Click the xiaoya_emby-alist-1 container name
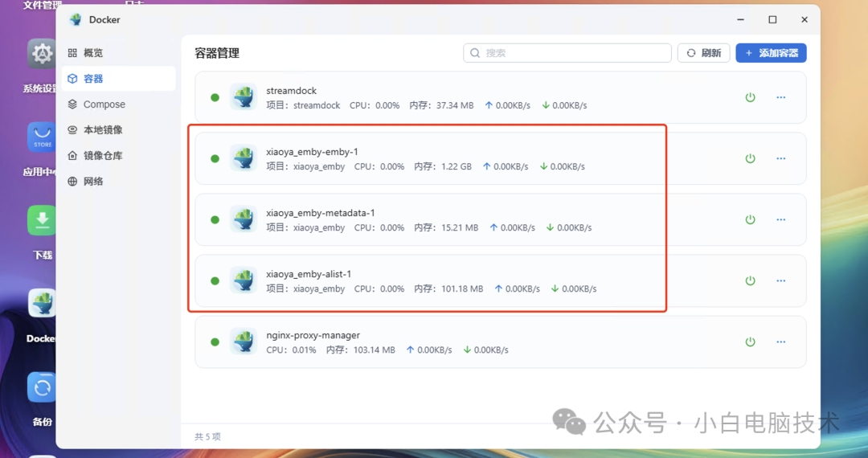Viewport: 868px width, 458px height. [x=309, y=274]
